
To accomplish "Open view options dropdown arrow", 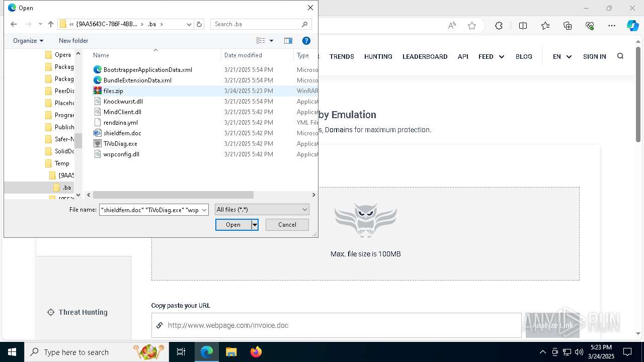I will coord(271,41).
